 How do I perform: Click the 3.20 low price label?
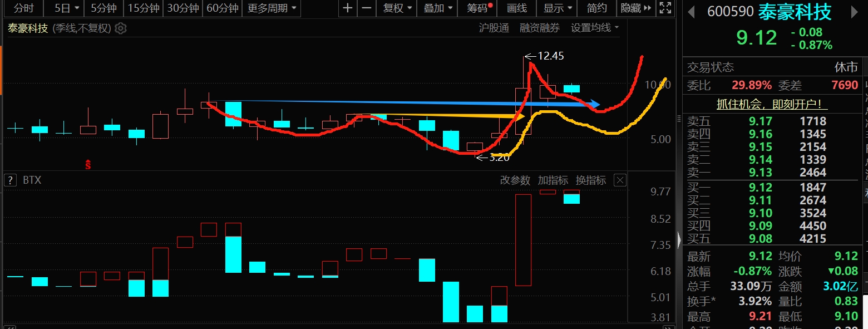[x=499, y=158]
